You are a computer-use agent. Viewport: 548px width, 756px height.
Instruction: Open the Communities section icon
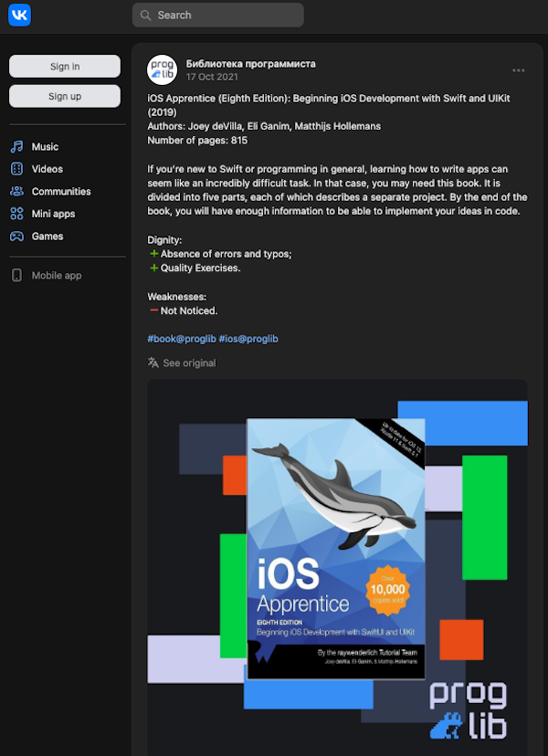coord(16,192)
